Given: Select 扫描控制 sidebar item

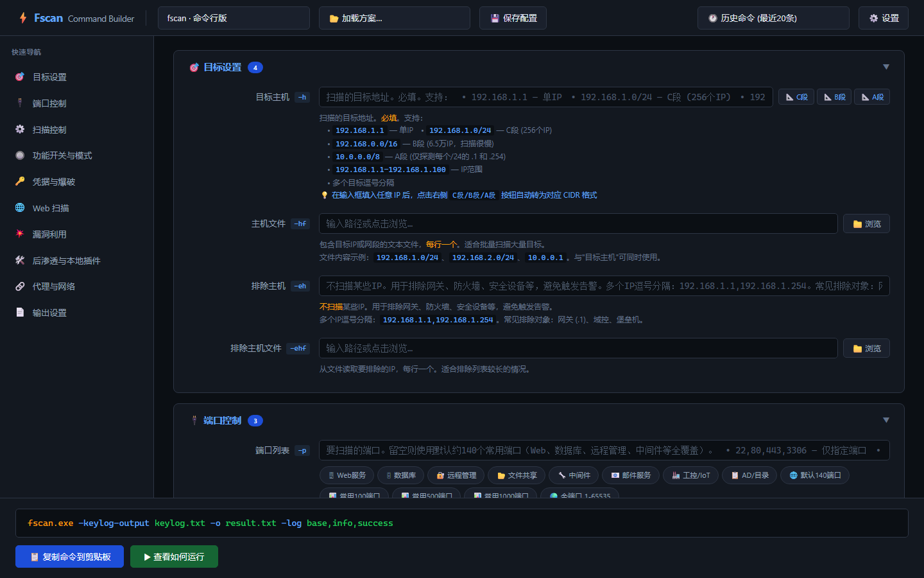Looking at the screenshot, I should pos(77,130).
